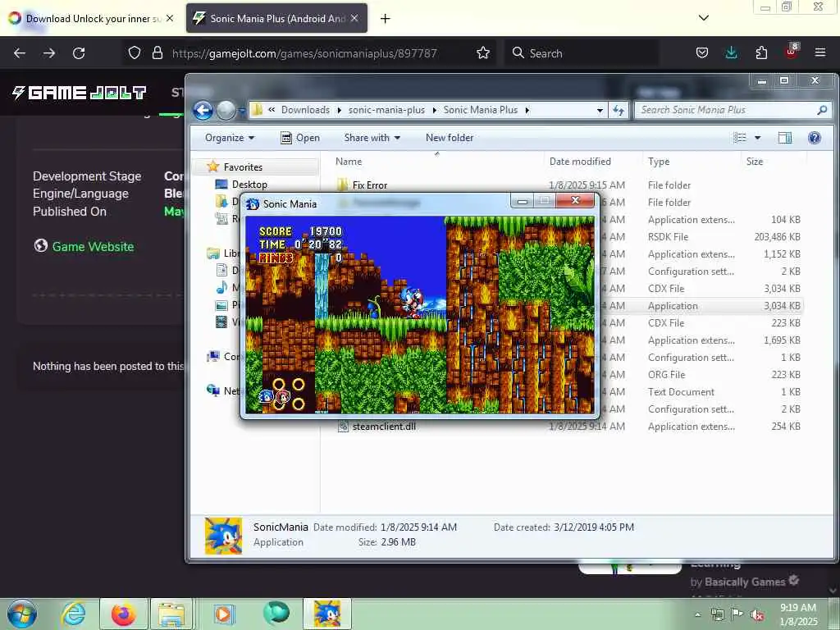Open the extensions puzzle icon

click(x=761, y=53)
